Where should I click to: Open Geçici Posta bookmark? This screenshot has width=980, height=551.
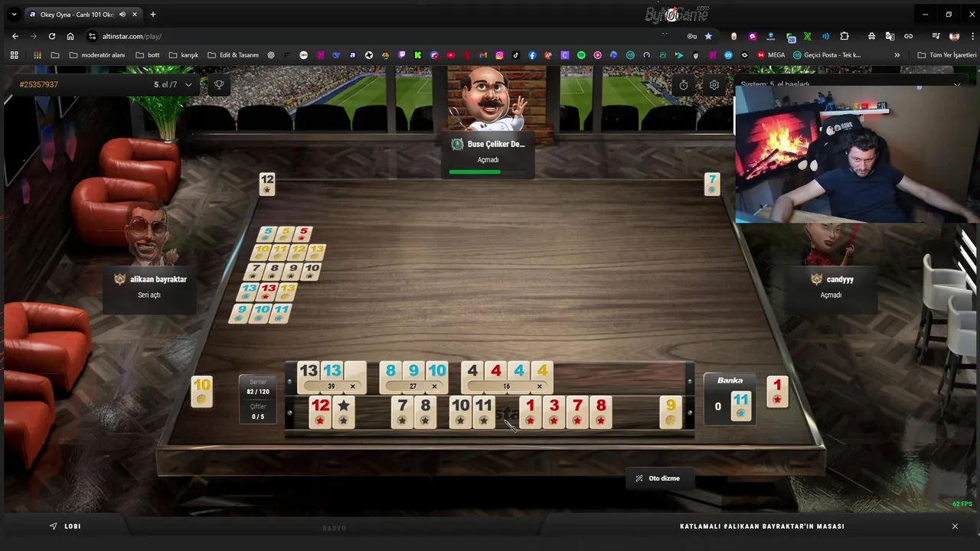(827, 55)
